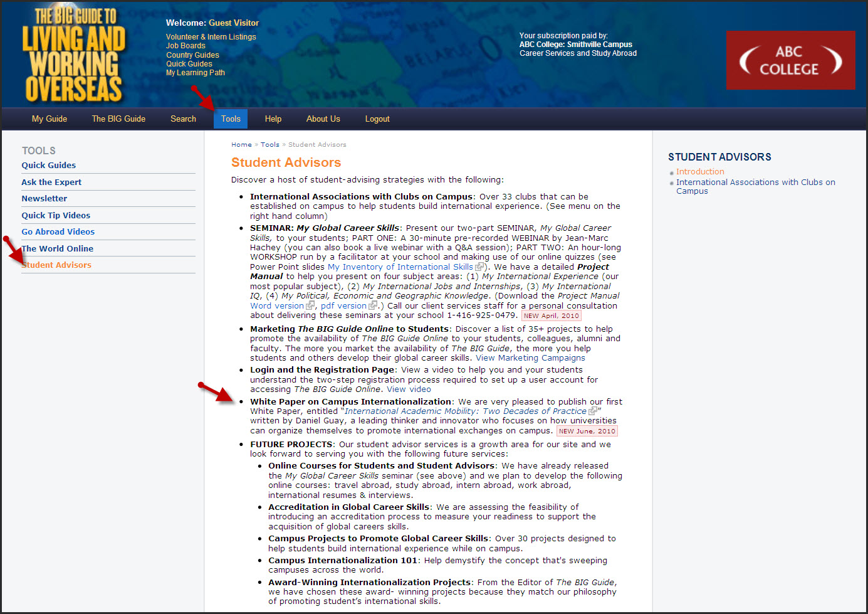Screen dimensions: 868x614
Task: Click external link icon beside pdf version
Action: pos(373,306)
